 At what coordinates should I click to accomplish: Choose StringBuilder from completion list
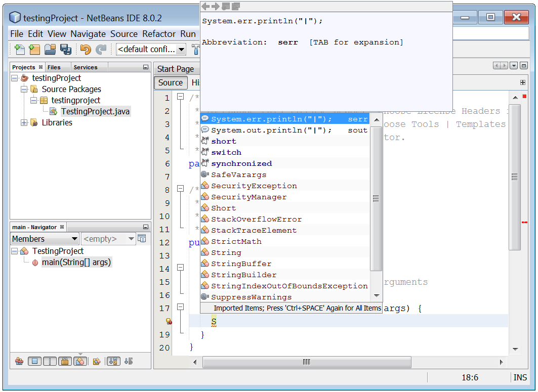(285, 275)
